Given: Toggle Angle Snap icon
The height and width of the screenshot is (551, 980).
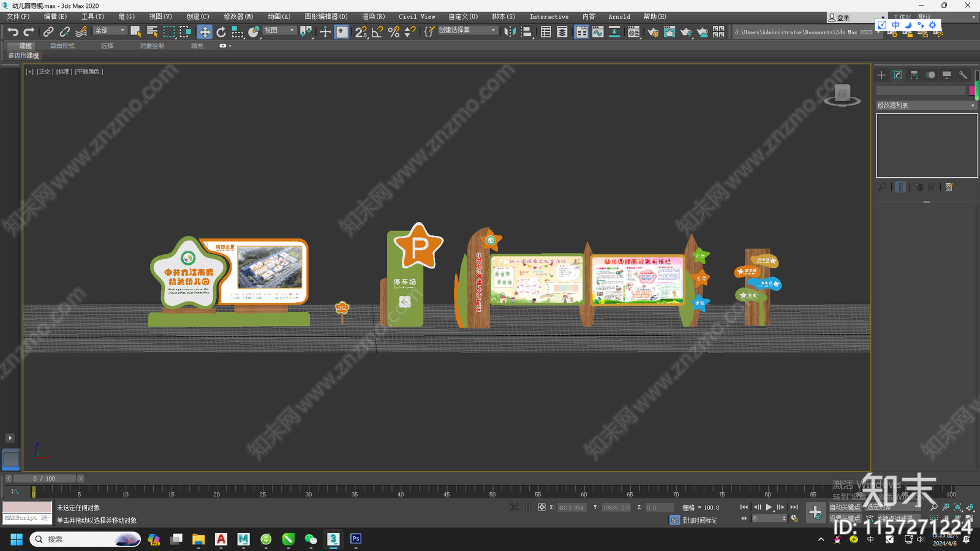Looking at the screenshot, I should point(377,32).
